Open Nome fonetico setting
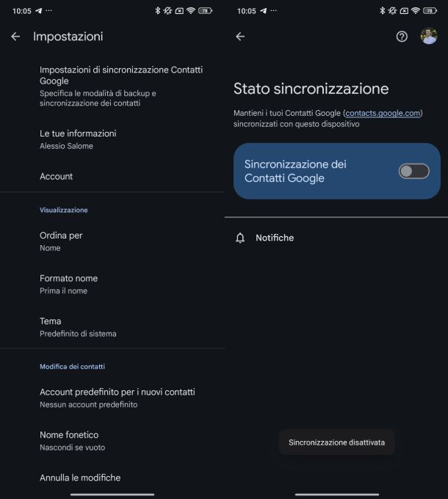The image size is (448, 499). (x=72, y=440)
